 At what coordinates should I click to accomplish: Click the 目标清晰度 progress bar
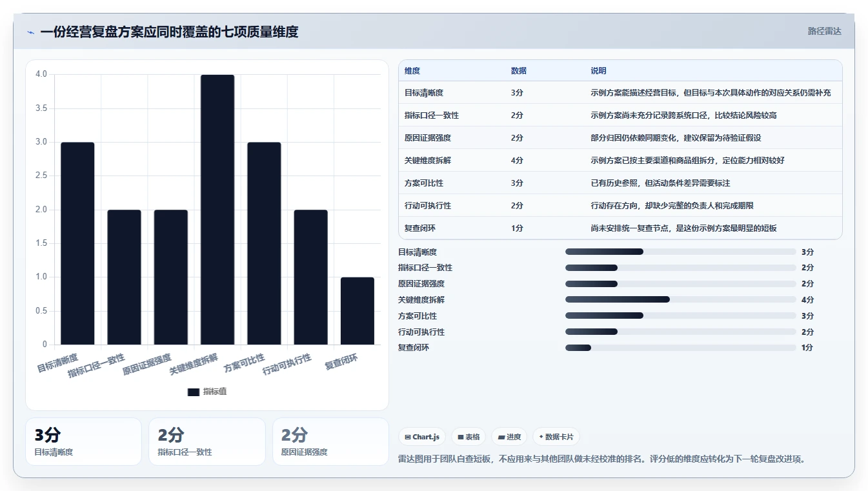click(681, 252)
